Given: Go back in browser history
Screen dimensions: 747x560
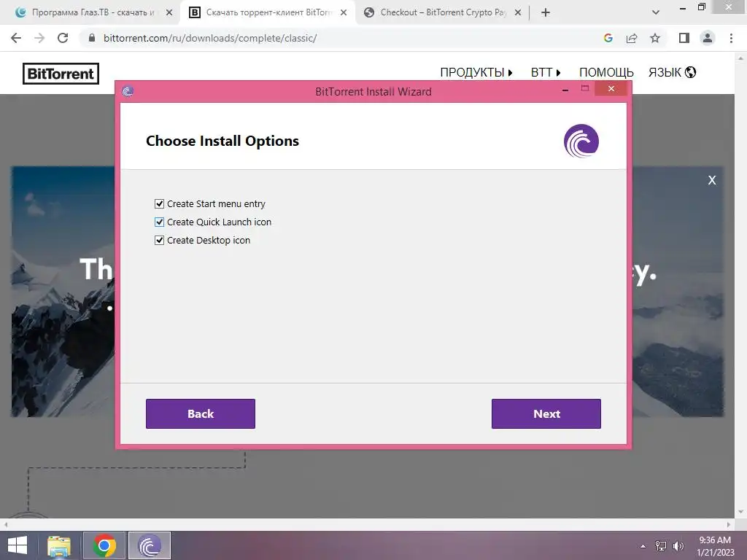Looking at the screenshot, I should tap(16, 38).
